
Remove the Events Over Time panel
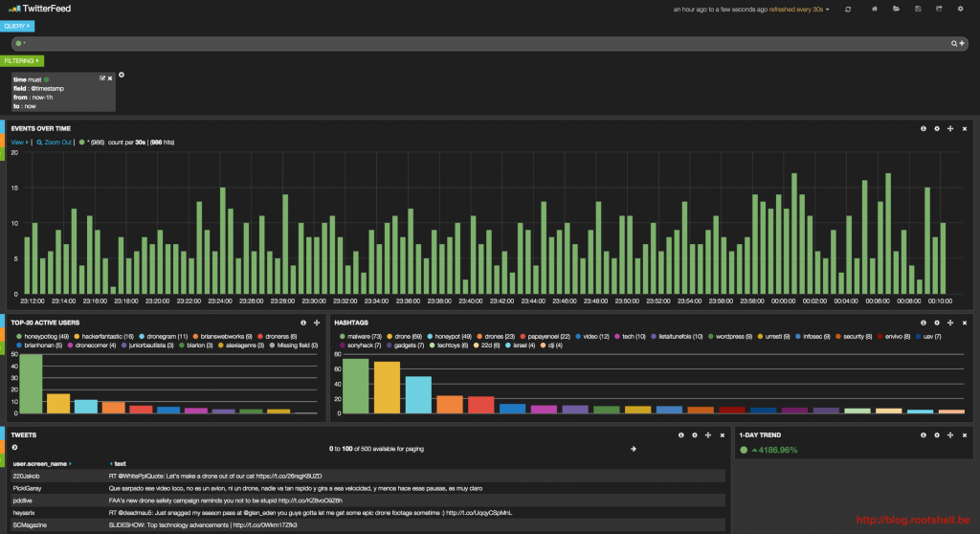click(965, 129)
